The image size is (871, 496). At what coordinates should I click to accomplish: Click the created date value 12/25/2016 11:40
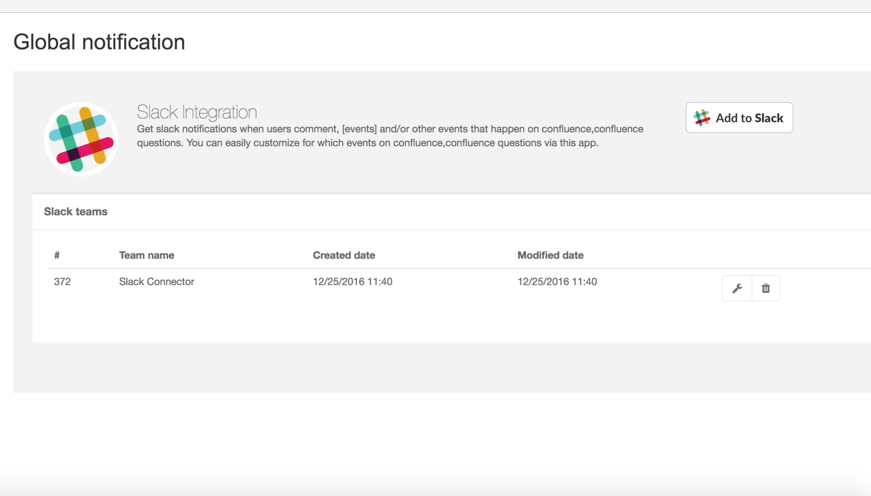352,282
